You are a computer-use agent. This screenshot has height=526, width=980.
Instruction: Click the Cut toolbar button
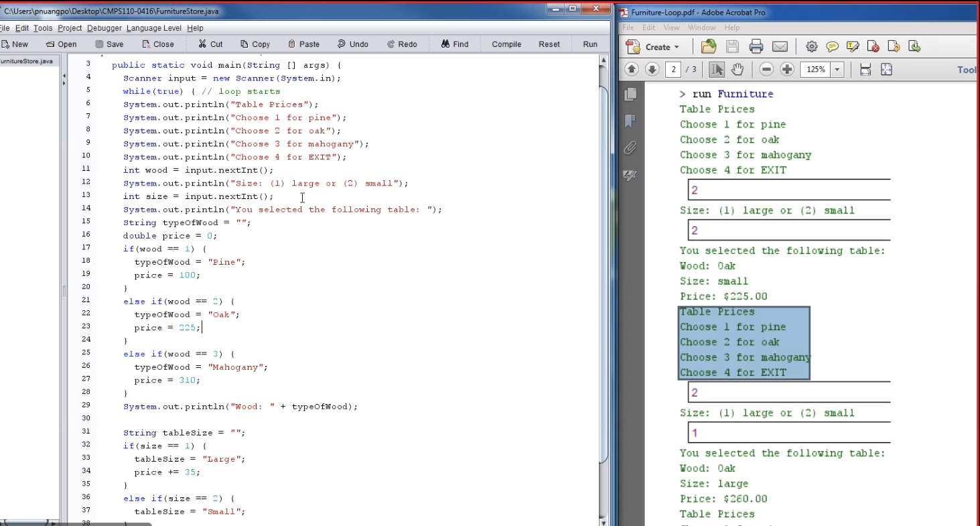[210, 44]
